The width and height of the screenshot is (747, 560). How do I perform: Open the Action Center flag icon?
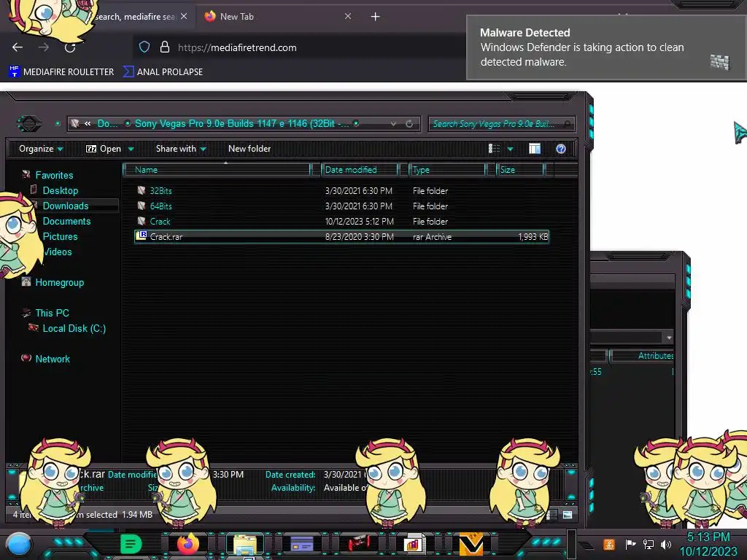pos(631,544)
